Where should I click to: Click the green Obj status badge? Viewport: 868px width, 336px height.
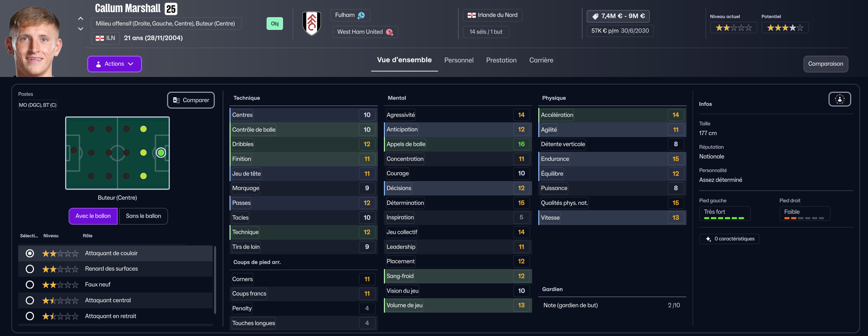point(274,24)
